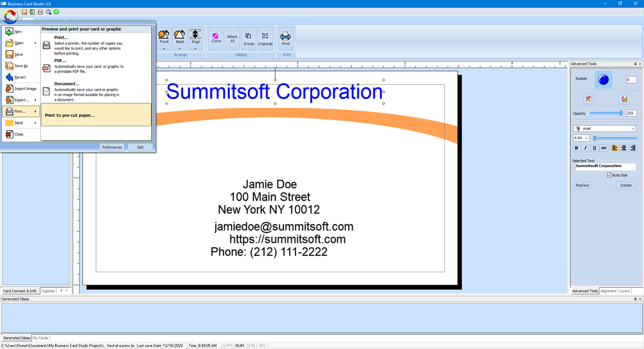644x349 pixels.
Task: Open the My Cards tab
Action: (40, 338)
